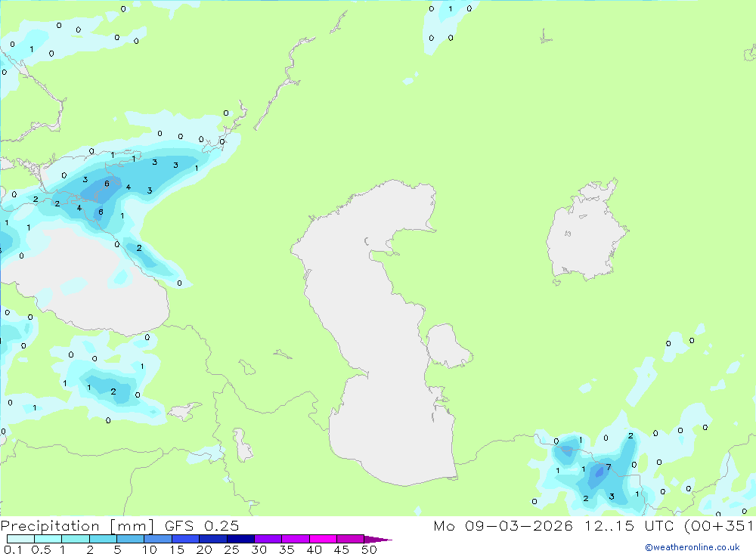756x554 pixels.
Task: Click legend scale label '45'
Action: (342, 549)
